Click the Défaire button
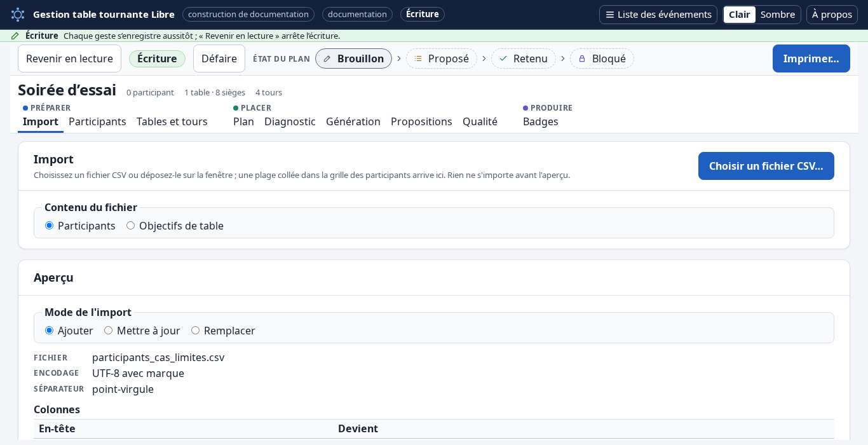The image size is (868, 445). tap(219, 58)
